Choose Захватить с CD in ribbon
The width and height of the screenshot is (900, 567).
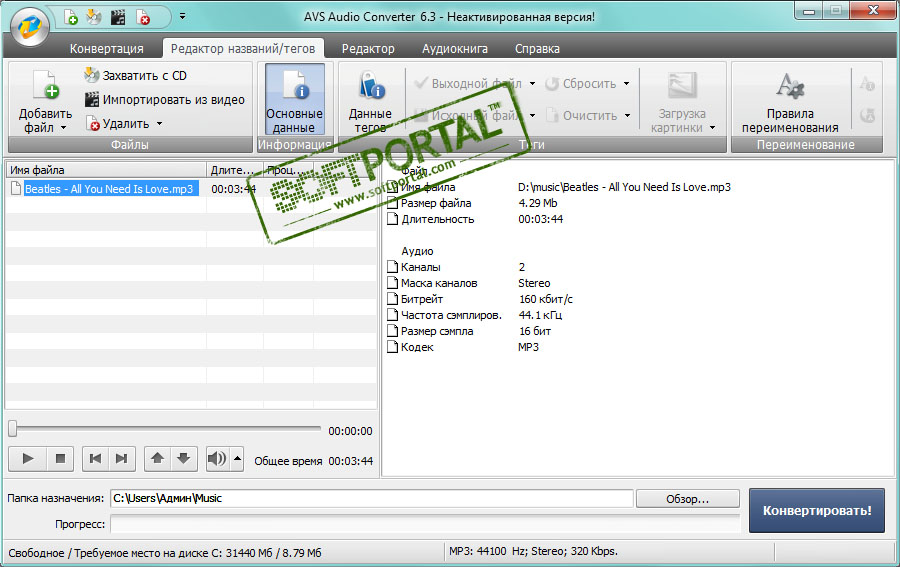coord(135,76)
